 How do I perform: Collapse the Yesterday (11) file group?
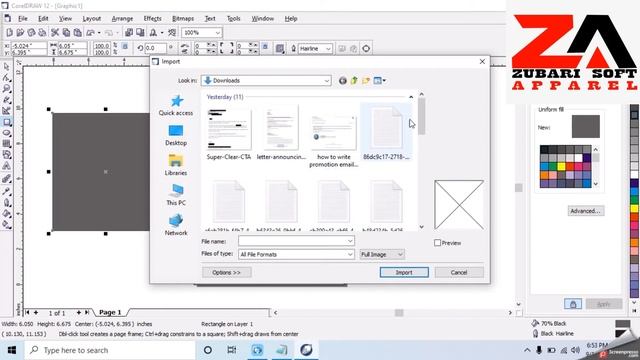(x=411, y=97)
